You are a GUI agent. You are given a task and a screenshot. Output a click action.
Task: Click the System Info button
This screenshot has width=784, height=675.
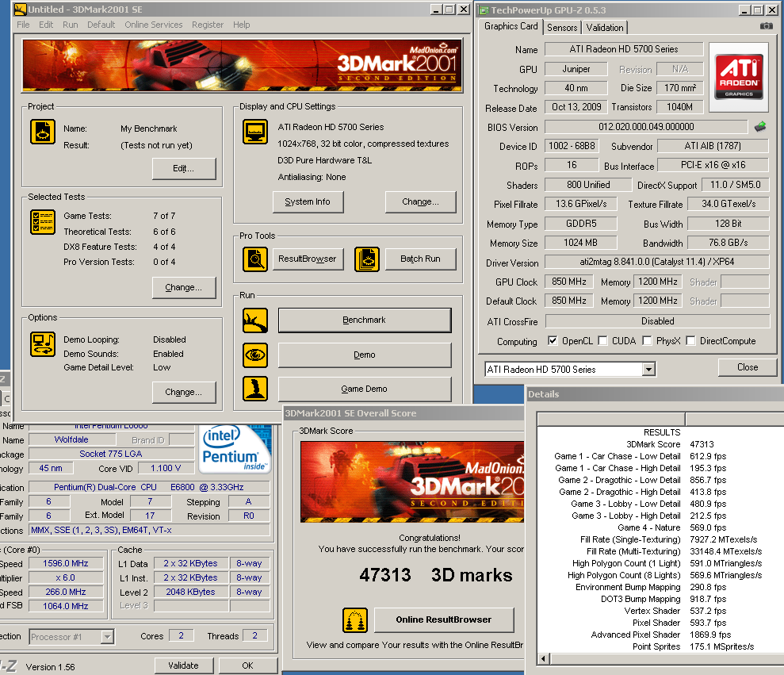308,201
